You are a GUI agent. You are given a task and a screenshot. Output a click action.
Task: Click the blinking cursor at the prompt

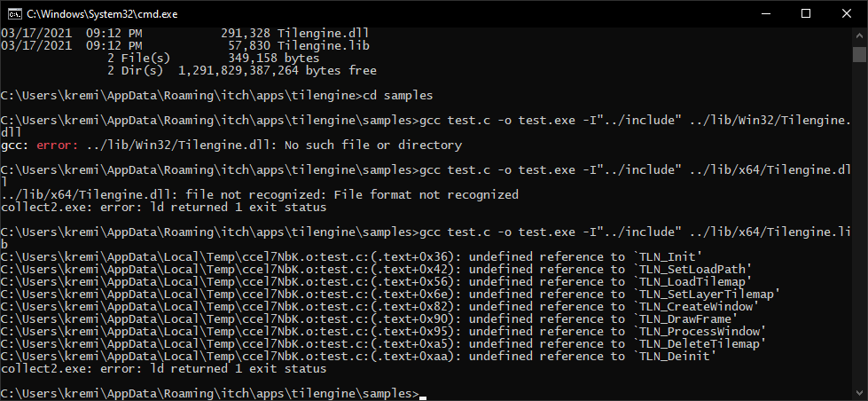tap(423, 397)
